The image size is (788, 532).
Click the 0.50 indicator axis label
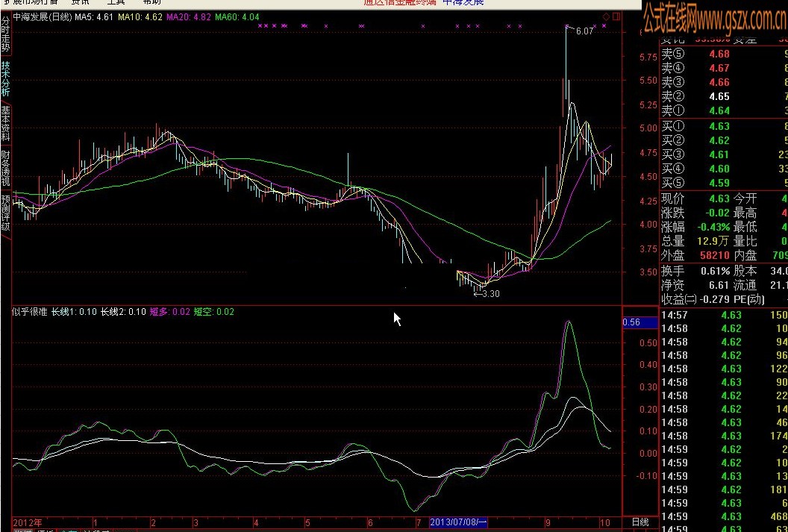pos(648,343)
